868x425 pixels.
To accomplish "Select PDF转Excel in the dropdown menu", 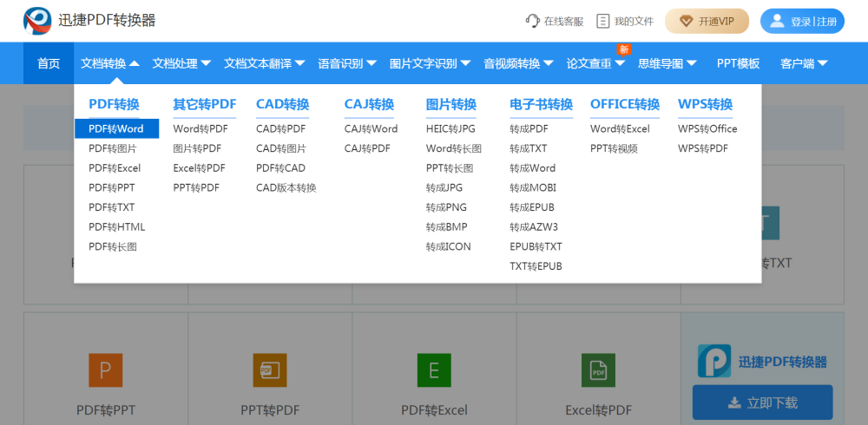I will pyautogui.click(x=115, y=168).
